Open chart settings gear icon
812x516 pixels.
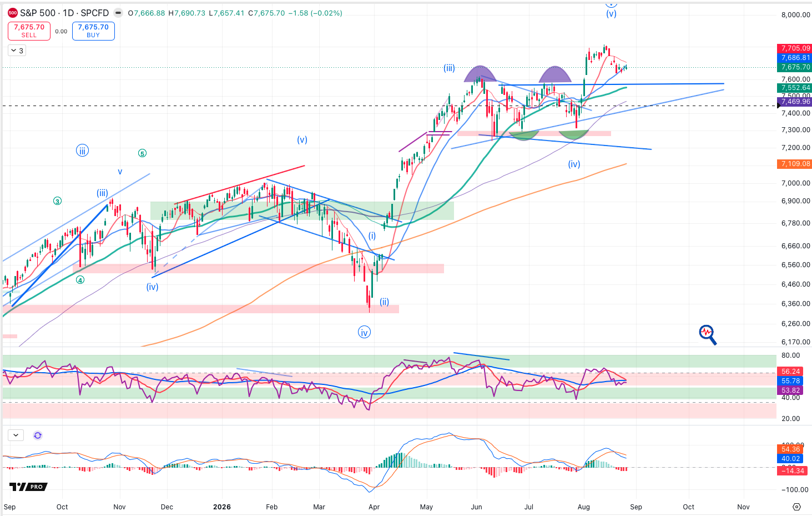pos(797,507)
